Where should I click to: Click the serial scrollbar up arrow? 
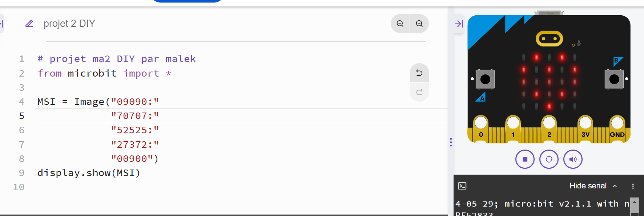click(635, 202)
